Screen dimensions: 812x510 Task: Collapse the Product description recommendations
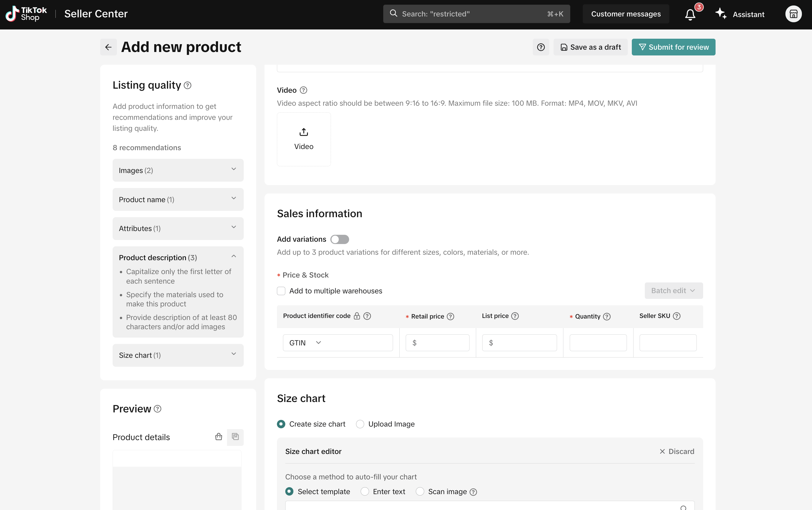pos(233,257)
